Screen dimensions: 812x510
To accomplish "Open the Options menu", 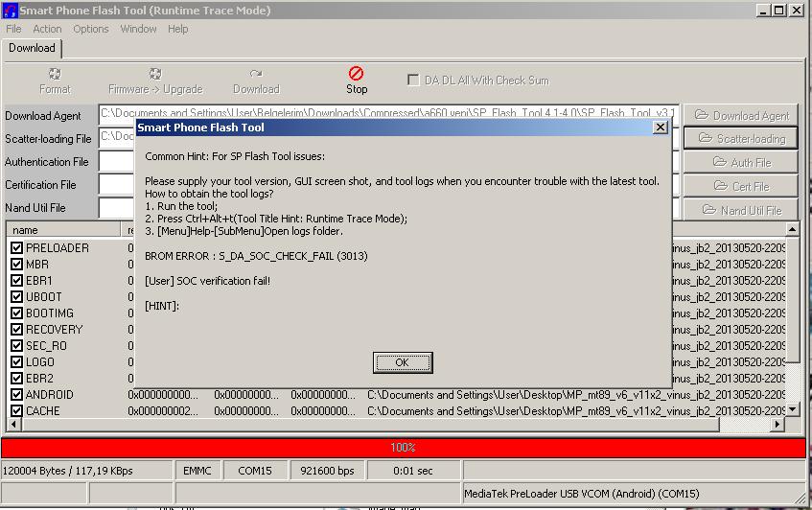I will [91, 29].
